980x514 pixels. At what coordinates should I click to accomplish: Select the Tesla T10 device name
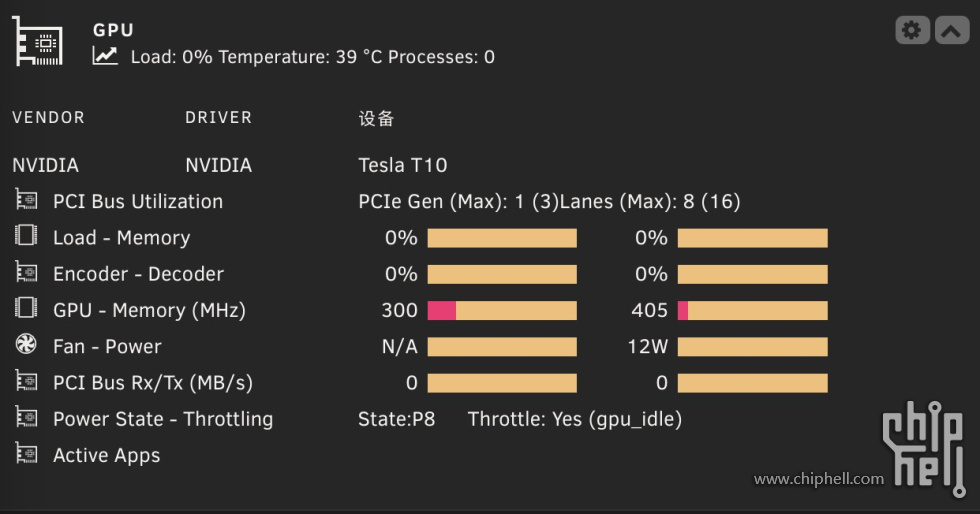402,165
